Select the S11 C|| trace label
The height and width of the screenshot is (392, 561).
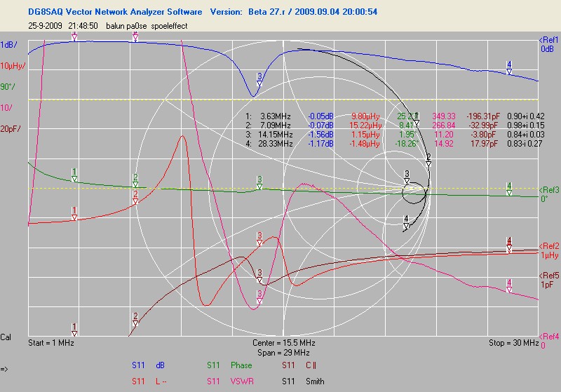coord(299,365)
